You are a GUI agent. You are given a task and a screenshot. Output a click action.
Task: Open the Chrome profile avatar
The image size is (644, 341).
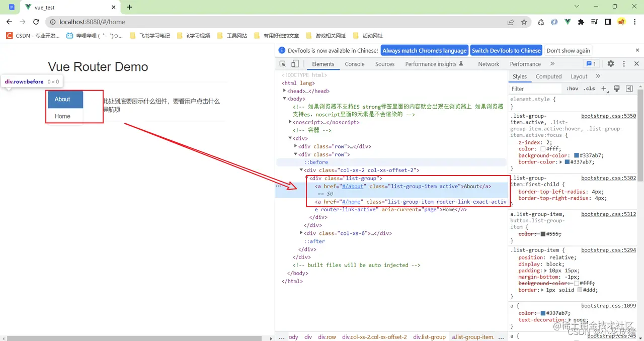tap(621, 22)
